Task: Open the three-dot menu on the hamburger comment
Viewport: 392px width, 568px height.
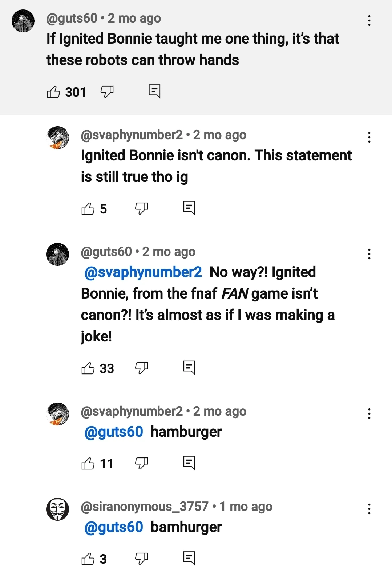Action: (x=369, y=413)
